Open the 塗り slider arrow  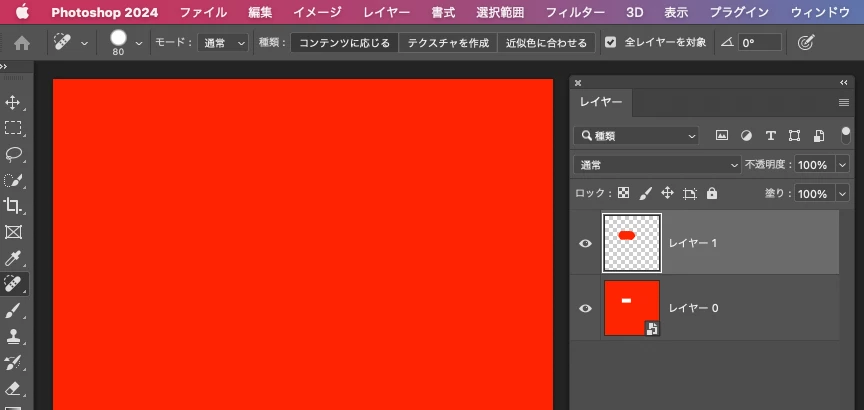click(843, 194)
